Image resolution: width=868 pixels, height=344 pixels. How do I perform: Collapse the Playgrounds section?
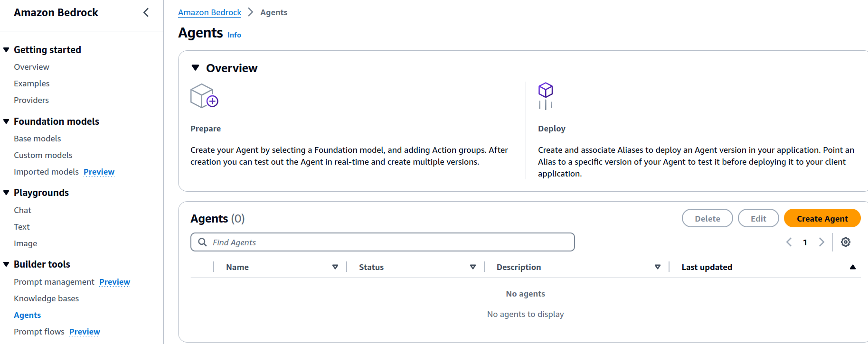[6, 193]
